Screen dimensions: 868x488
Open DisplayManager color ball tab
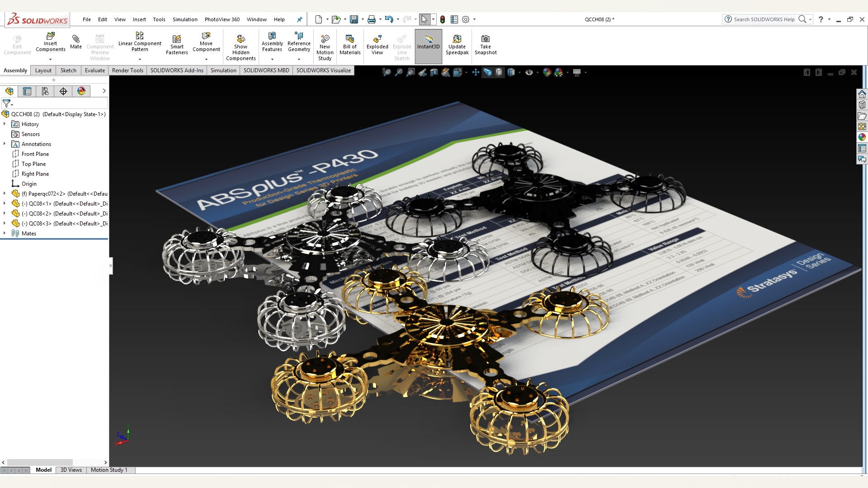point(81,91)
